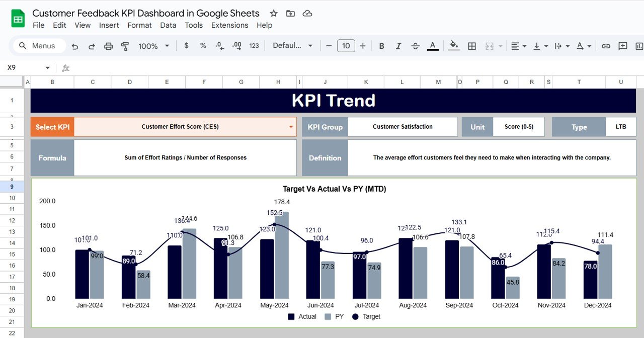Open the Extensions menu
This screenshot has width=644, height=338.
point(229,25)
